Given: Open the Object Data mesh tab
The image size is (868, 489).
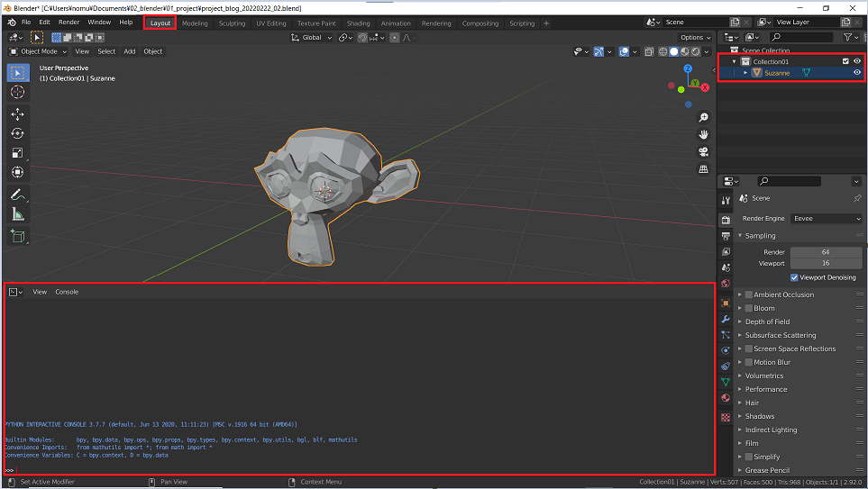Looking at the screenshot, I should pos(726,382).
